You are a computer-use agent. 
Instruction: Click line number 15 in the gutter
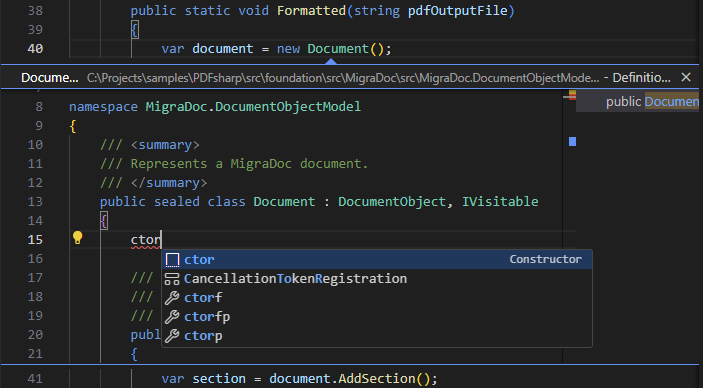tap(35, 240)
